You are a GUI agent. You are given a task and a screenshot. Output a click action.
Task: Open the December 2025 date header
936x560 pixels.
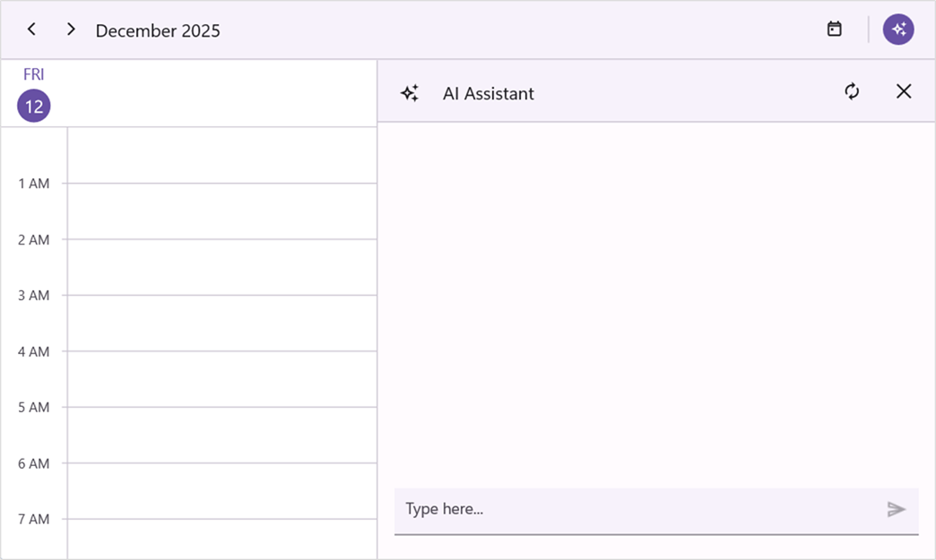158,30
